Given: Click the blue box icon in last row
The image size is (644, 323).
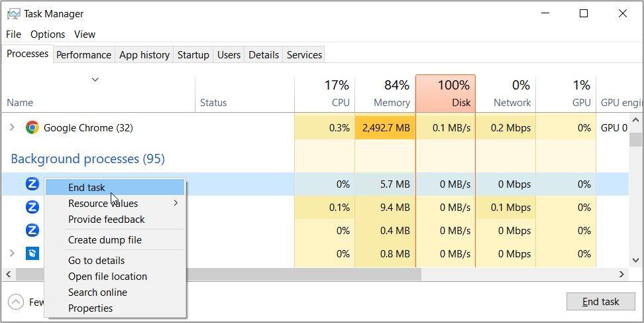Looking at the screenshot, I should (32, 253).
